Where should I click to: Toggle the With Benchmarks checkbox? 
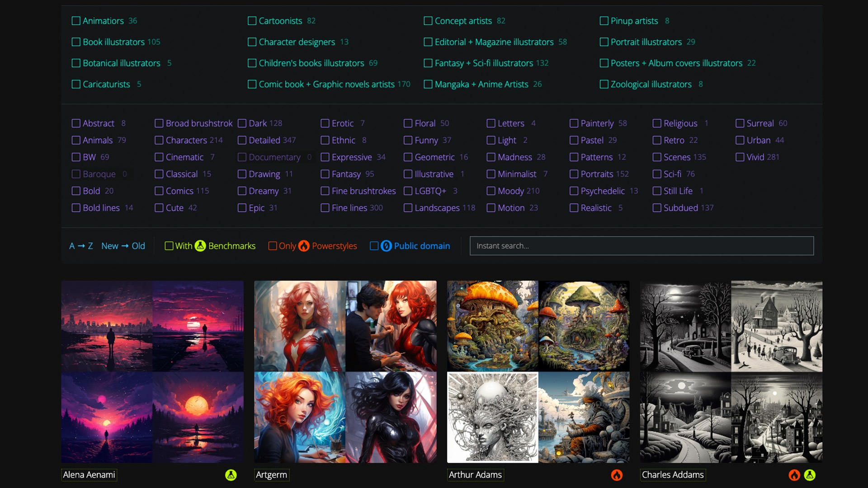tap(169, 246)
